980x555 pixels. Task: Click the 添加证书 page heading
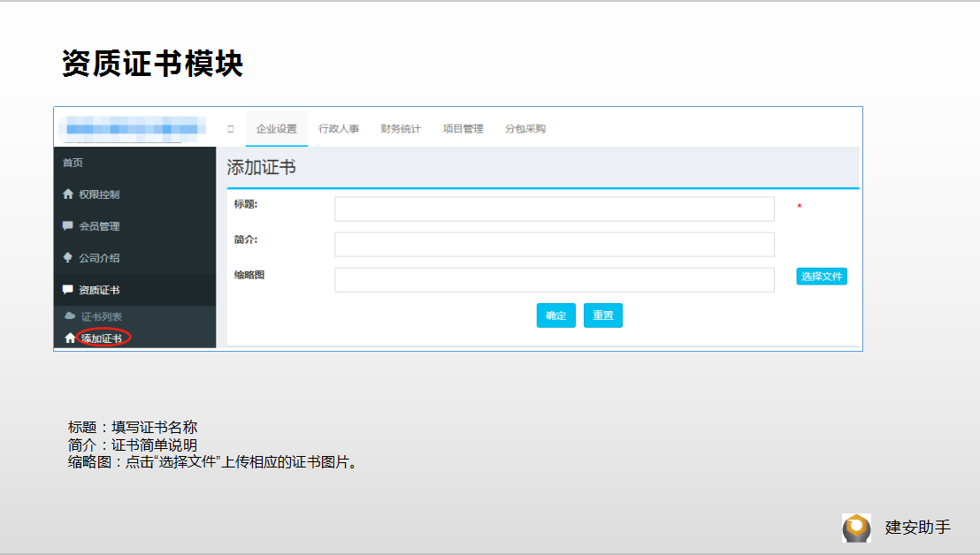(x=261, y=167)
